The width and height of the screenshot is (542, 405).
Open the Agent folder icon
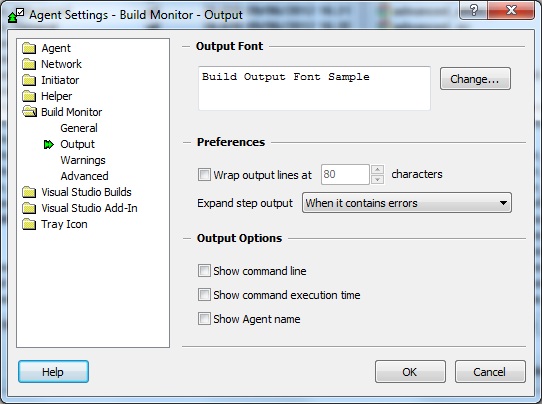(29, 48)
